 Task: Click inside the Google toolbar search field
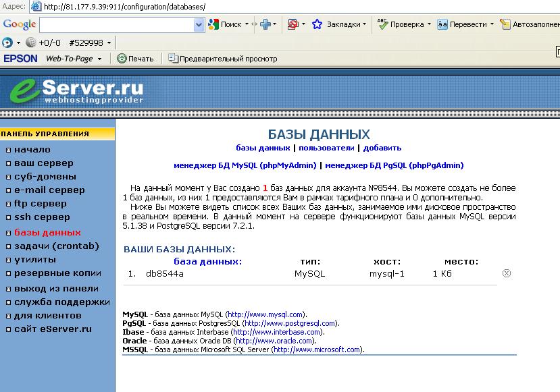click(117, 25)
